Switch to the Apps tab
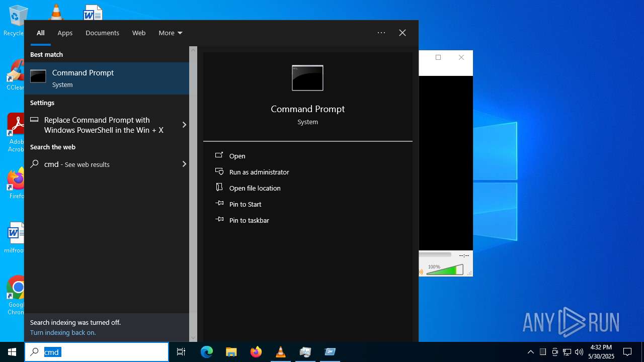Image resolution: width=644 pixels, height=362 pixels. (65, 33)
